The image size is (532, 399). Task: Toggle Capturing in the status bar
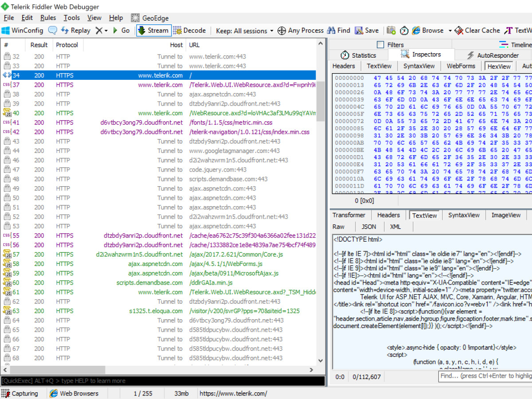tap(20, 393)
